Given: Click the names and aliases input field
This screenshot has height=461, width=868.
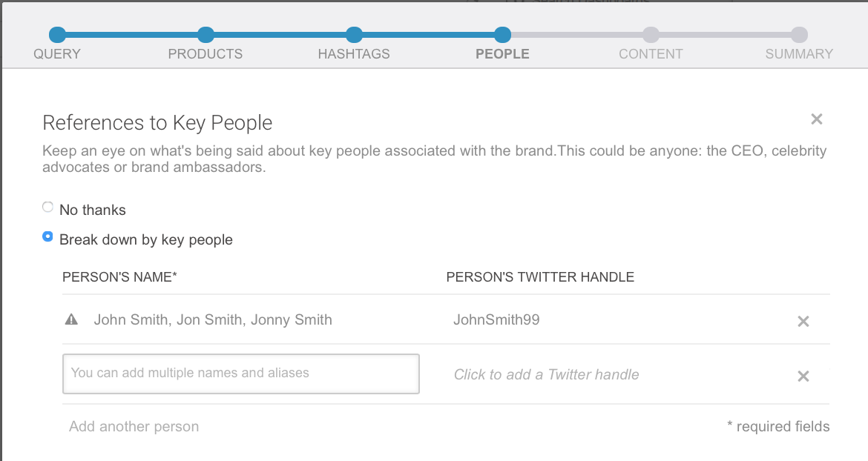Looking at the screenshot, I should point(240,373).
